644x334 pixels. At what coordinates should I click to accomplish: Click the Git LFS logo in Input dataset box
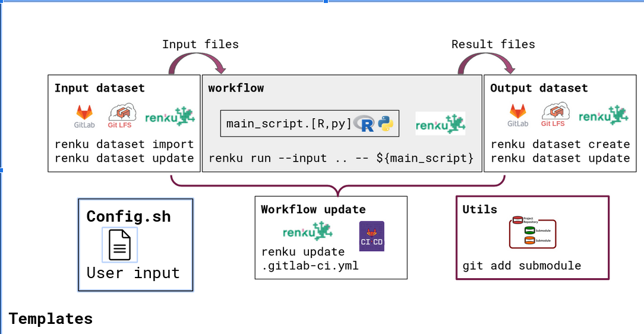click(122, 116)
